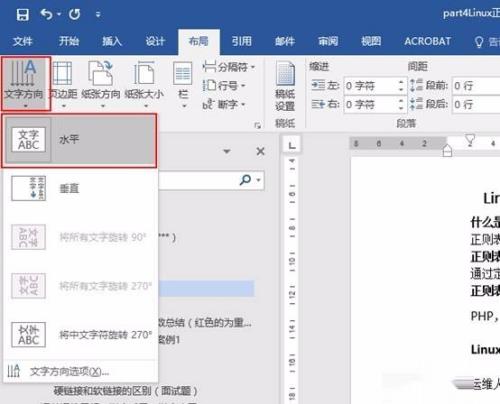Select the 垂直 vertical text option
This screenshot has width=500, height=404.
tap(80, 189)
